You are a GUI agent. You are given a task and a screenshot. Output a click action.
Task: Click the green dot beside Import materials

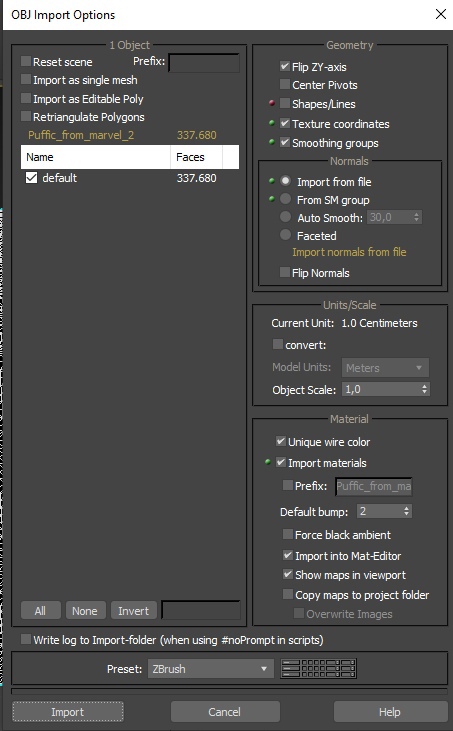[x=268, y=462]
